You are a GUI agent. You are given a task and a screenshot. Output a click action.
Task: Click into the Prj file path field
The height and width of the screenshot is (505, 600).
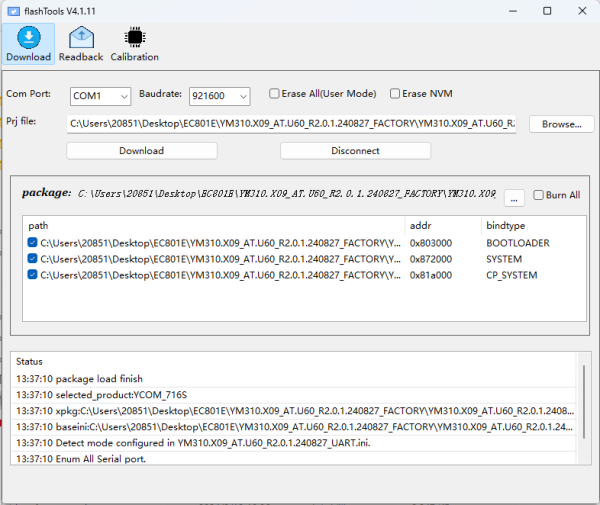(291, 124)
